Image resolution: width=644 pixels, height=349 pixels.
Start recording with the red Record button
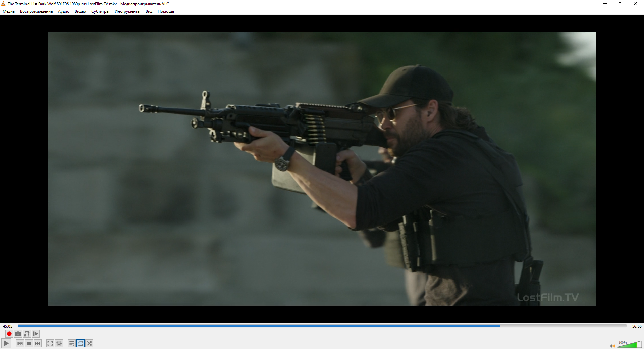[x=9, y=334]
